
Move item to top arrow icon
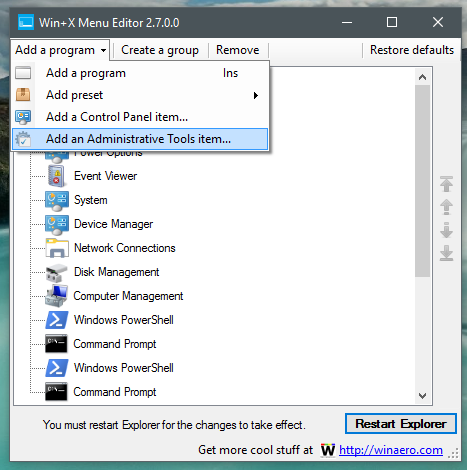tap(446, 184)
